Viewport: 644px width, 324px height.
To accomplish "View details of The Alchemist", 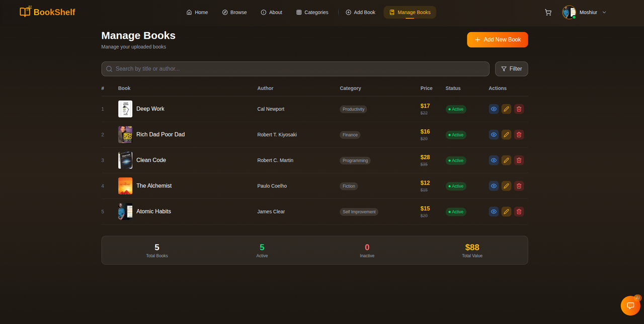I will coord(494,186).
